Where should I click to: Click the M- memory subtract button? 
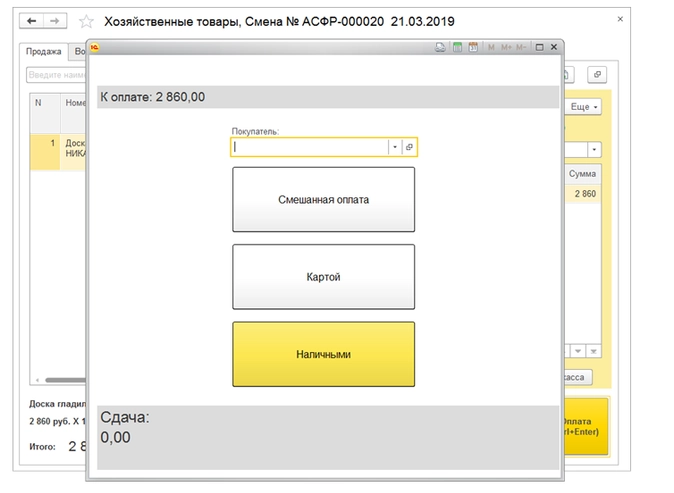(x=521, y=47)
